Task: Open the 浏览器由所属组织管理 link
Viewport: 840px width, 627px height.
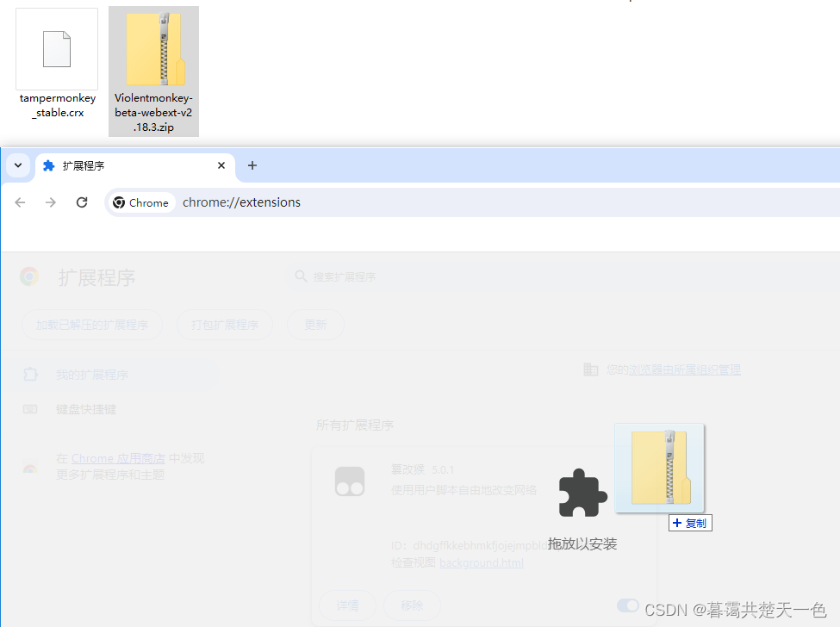Action: 685,369
